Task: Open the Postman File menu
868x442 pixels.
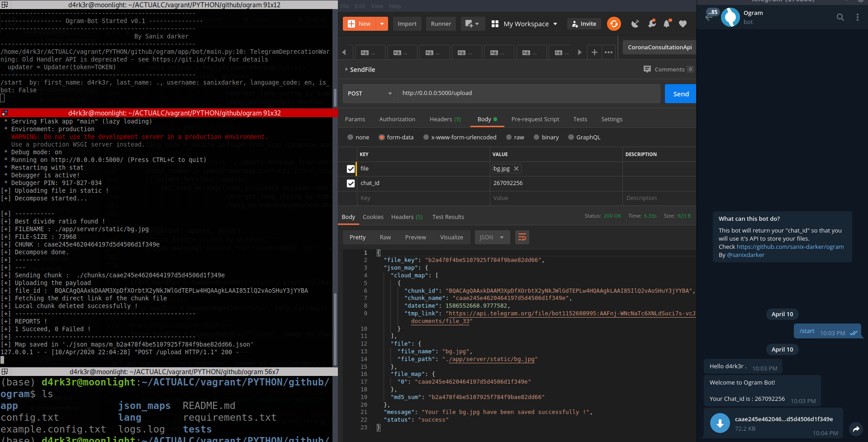Action: 345,6
